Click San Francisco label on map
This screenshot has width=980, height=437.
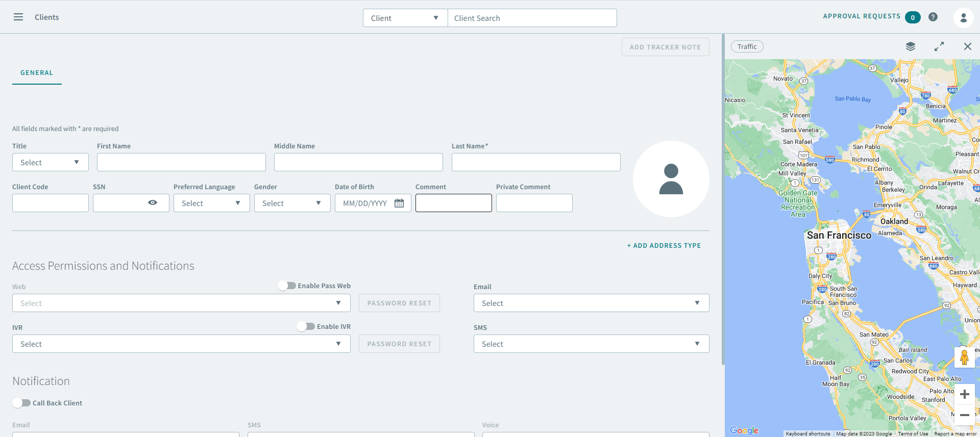839,235
